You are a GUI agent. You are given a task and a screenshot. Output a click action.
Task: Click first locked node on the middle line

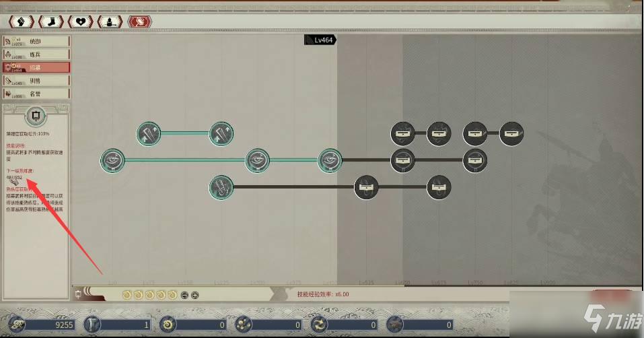point(402,160)
